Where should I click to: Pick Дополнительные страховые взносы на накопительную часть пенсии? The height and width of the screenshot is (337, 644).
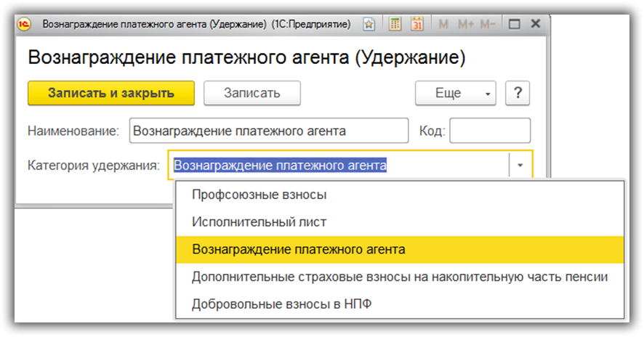[x=400, y=277]
